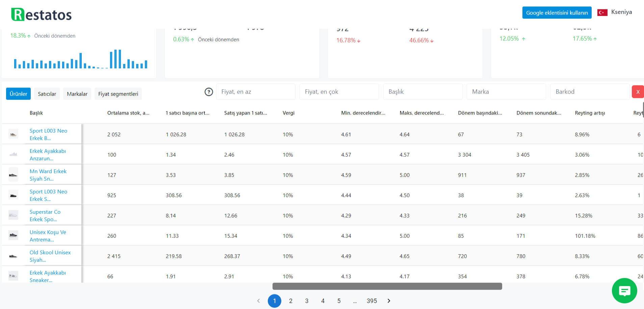This screenshot has width=644, height=309.
Task: Go to page 2
Action: [x=290, y=301]
